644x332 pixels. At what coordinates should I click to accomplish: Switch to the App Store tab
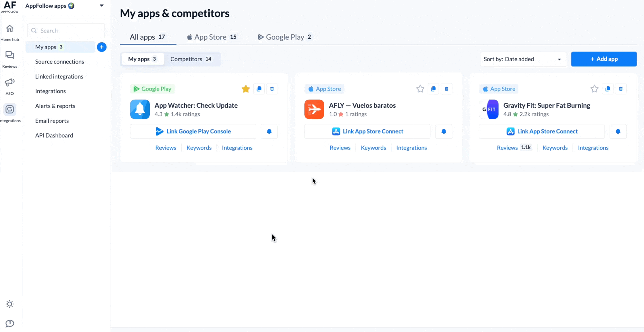click(212, 37)
